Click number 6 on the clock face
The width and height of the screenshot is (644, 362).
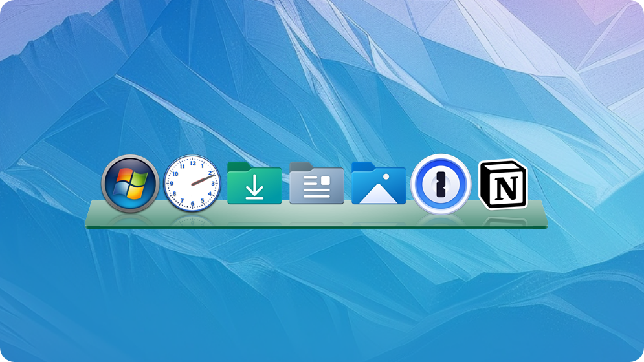(192, 204)
